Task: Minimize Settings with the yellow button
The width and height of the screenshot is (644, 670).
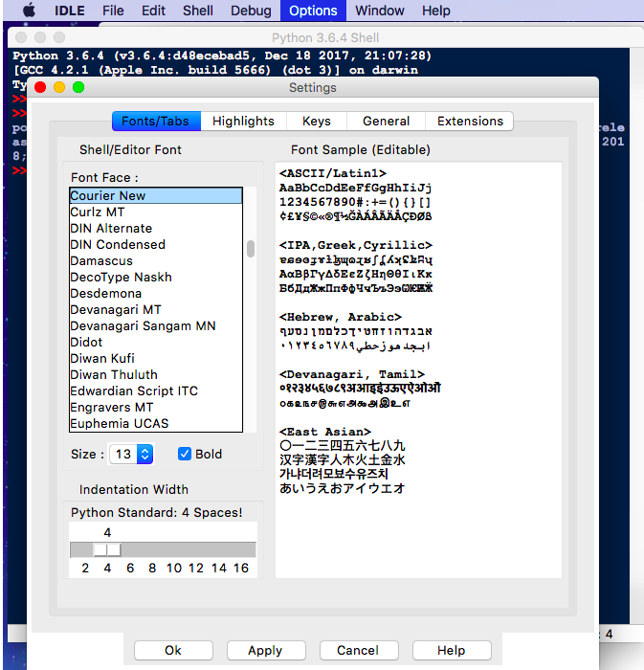Action: (x=59, y=87)
